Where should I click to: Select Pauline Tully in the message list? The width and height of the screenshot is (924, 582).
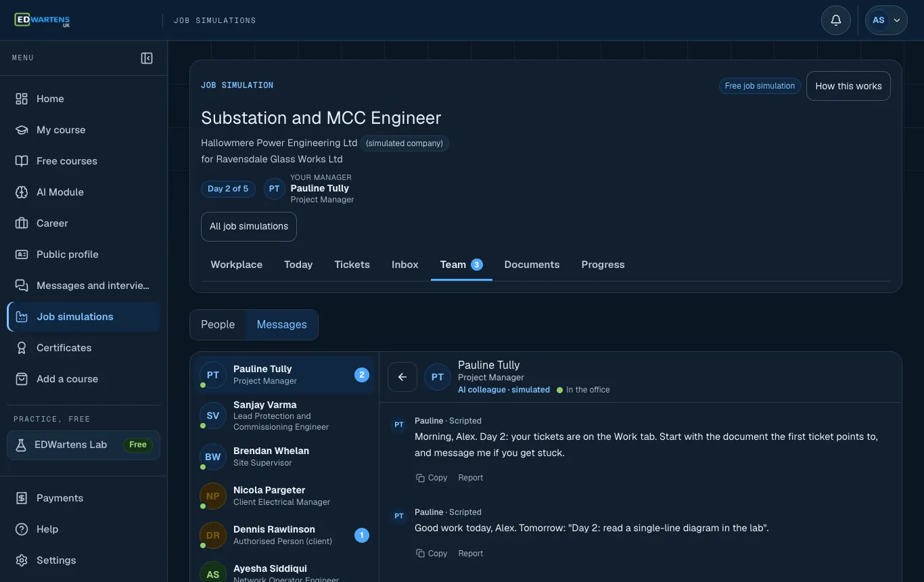284,375
